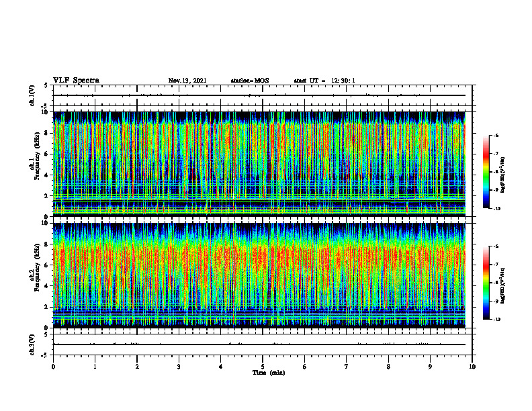Click the time axis tick label "4"
Image resolution: width=532 pixels, height=411 pixels.
(x=221, y=367)
